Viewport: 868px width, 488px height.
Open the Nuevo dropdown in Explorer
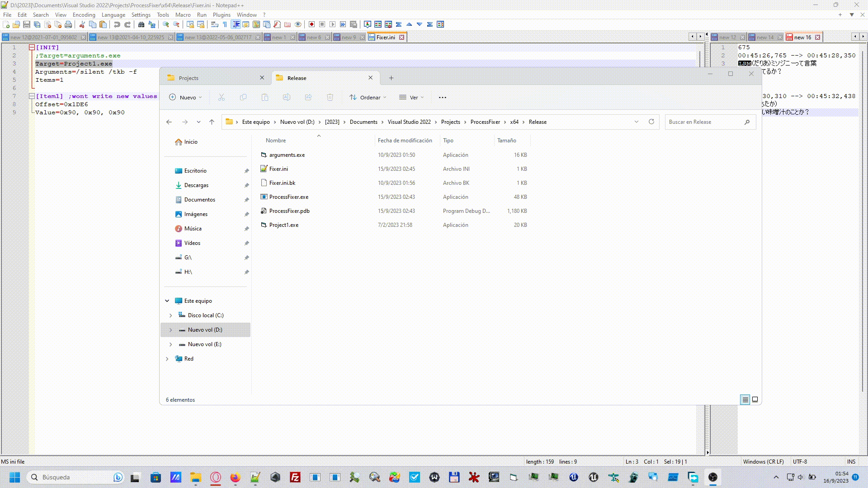(184, 97)
